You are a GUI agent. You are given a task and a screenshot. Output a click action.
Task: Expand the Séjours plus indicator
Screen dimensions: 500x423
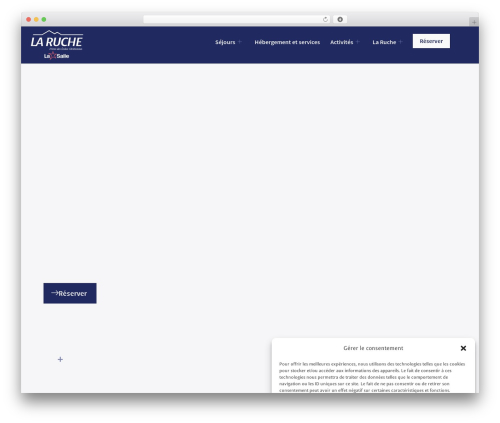(239, 42)
